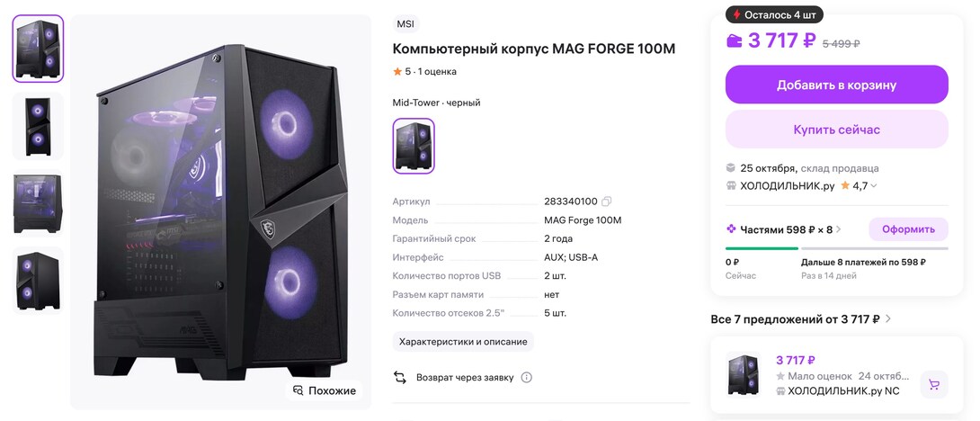Select the black color variant swatch
980x421 pixels.
click(414, 146)
